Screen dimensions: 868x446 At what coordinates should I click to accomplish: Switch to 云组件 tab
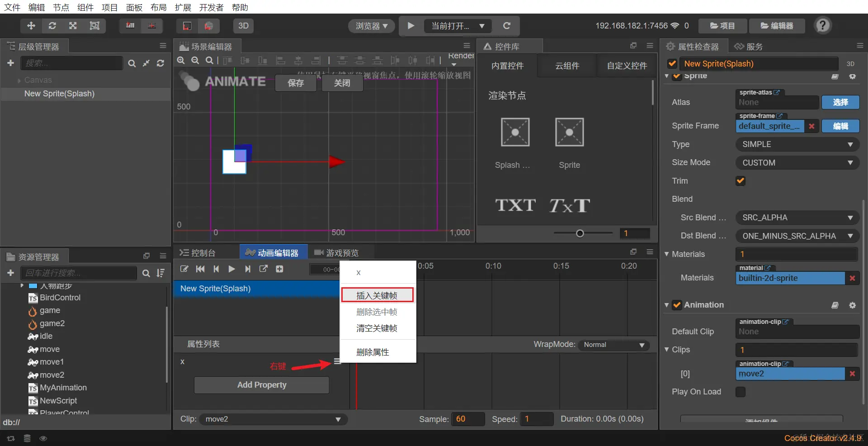[567, 66]
